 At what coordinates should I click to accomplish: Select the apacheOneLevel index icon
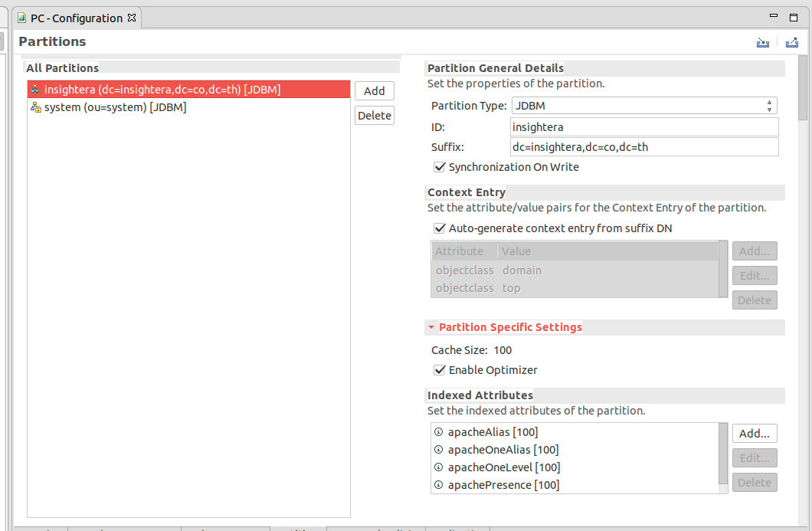[x=439, y=467]
